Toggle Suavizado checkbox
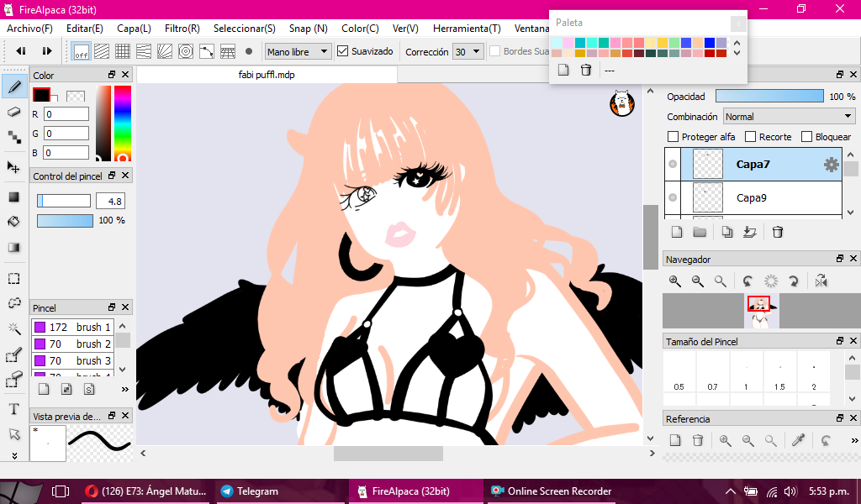861x504 pixels. 343,51
